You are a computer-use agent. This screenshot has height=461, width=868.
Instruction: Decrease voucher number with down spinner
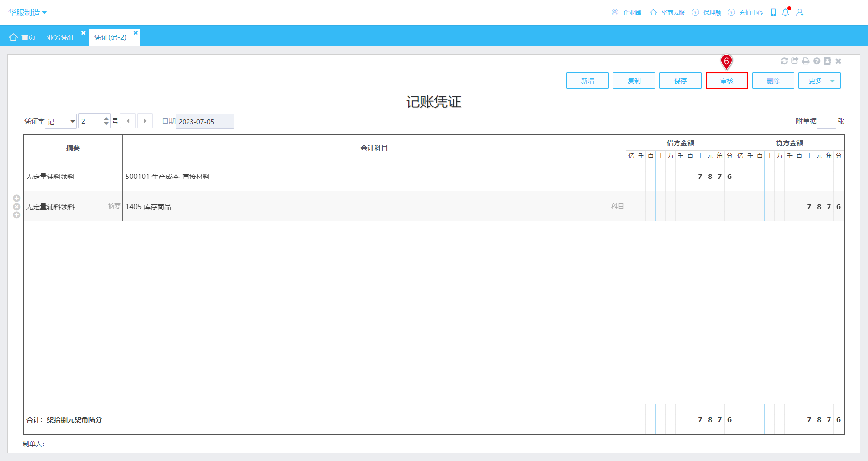coord(106,124)
